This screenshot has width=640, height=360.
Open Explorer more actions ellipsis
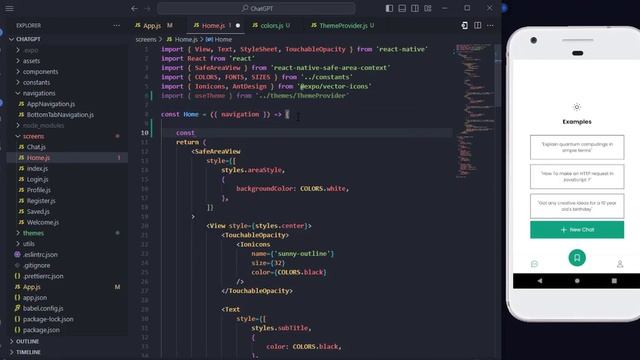point(117,25)
